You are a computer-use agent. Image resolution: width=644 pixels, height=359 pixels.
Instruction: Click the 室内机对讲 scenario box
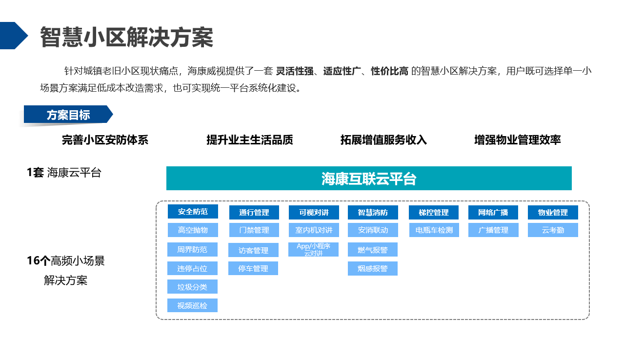pos(314,230)
